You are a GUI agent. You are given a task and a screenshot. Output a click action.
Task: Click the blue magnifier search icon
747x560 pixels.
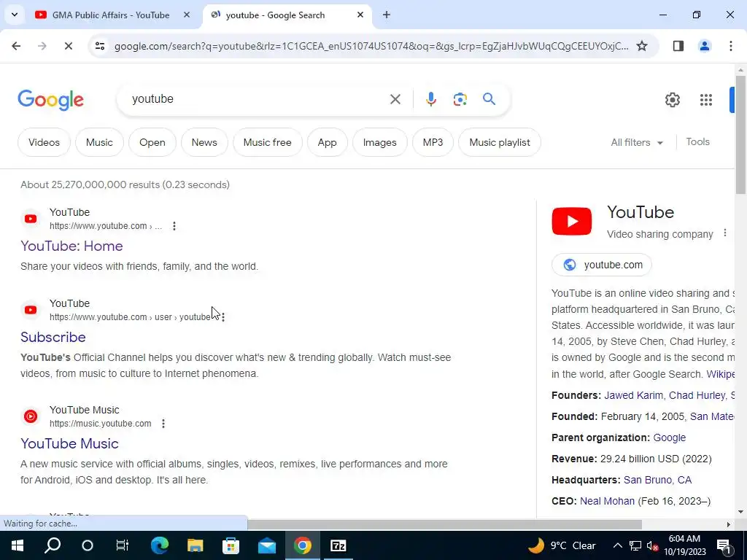489,99
